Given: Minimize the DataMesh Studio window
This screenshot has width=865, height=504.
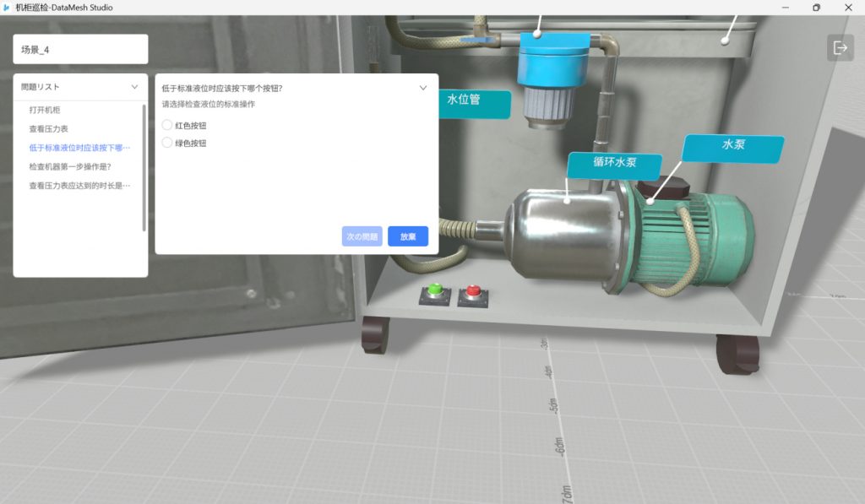Looking at the screenshot, I should point(783,8).
